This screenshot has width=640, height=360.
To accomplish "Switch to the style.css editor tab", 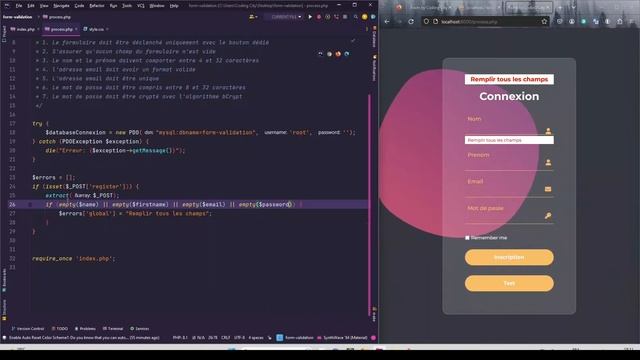I will (x=96, y=29).
